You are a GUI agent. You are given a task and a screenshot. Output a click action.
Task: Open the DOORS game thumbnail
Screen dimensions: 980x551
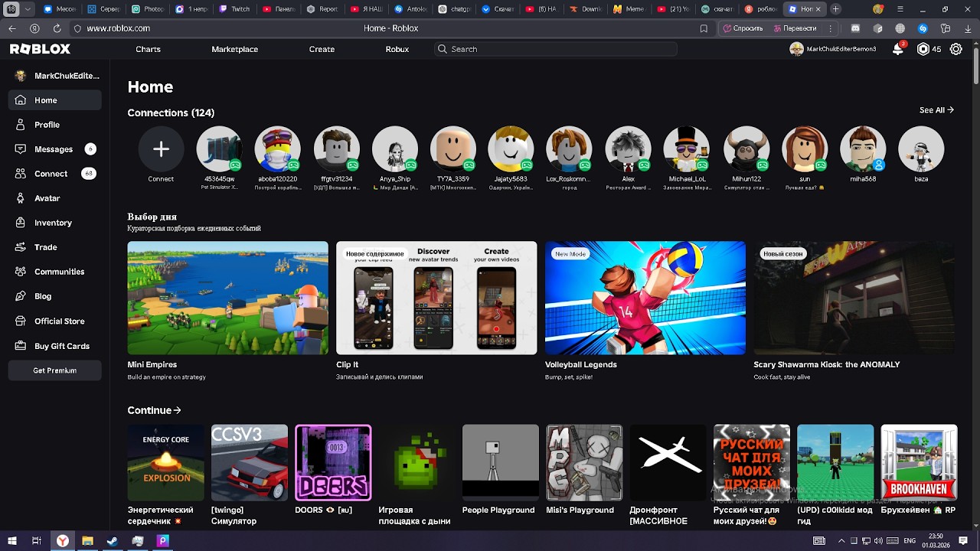333,463
